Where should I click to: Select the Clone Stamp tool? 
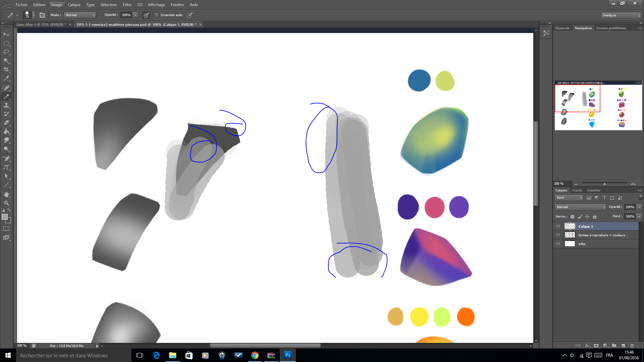click(6, 105)
